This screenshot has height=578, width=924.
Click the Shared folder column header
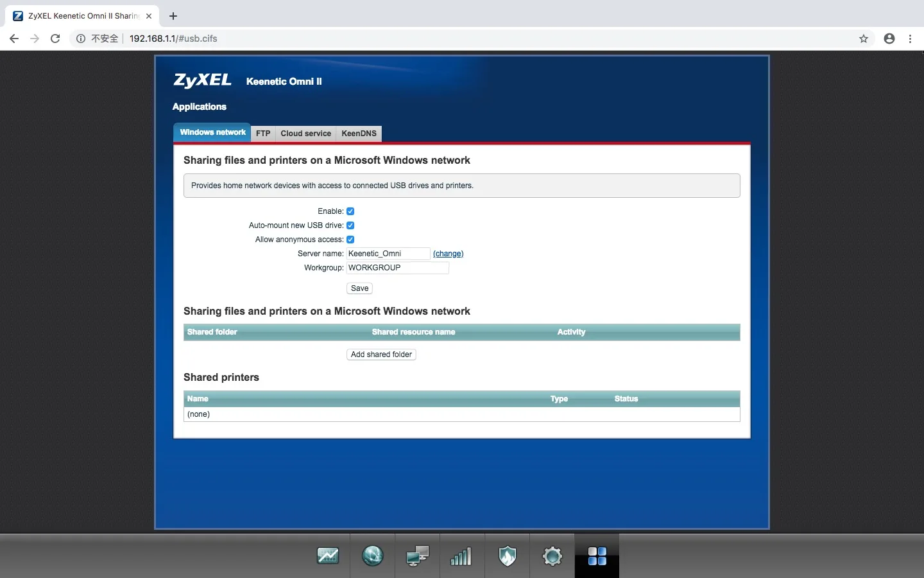point(212,332)
